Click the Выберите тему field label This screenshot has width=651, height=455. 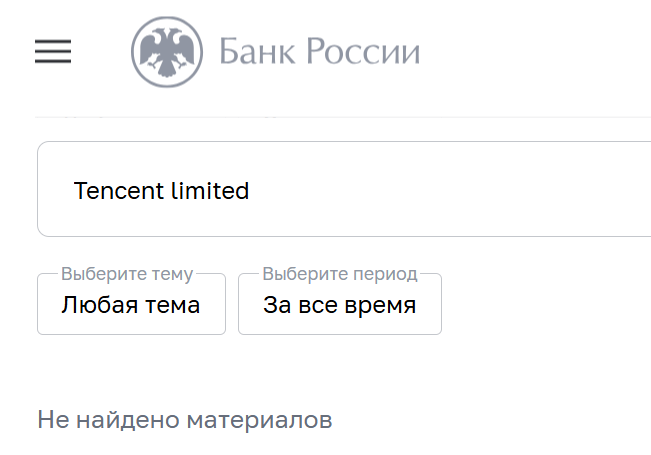click(127, 274)
